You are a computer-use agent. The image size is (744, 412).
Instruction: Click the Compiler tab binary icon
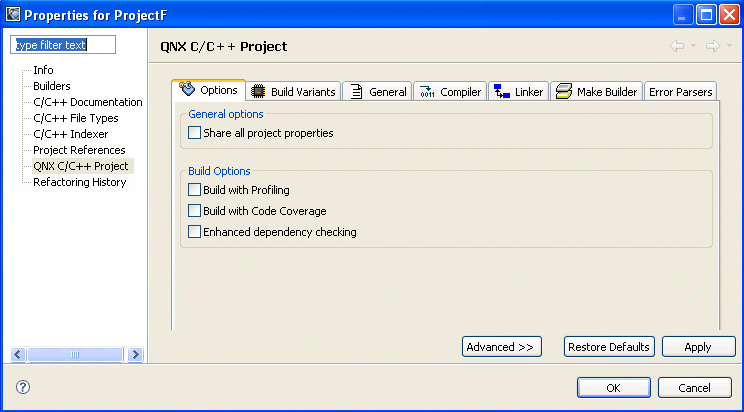point(427,92)
